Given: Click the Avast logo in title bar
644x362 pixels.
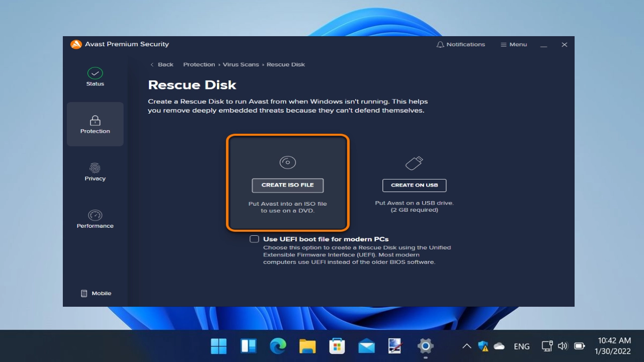Looking at the screenshot, I should click(76, 44).
